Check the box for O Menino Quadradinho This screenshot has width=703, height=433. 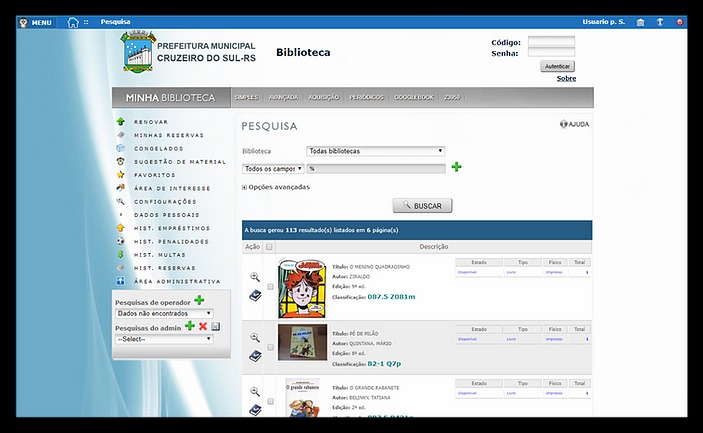(270, 286)
